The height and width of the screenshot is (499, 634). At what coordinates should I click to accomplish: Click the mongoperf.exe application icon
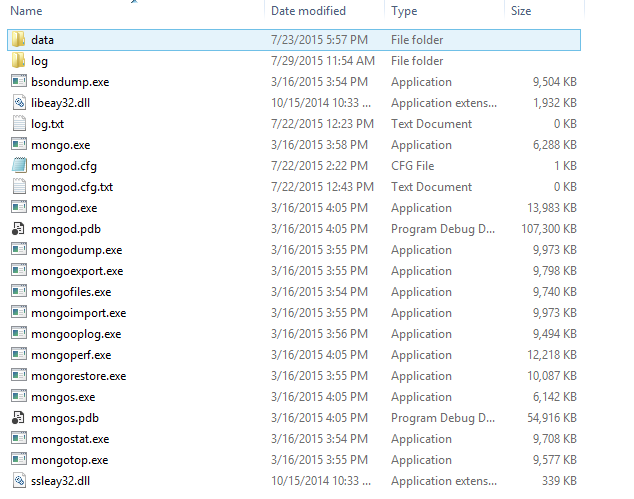(x=19, y=355)
